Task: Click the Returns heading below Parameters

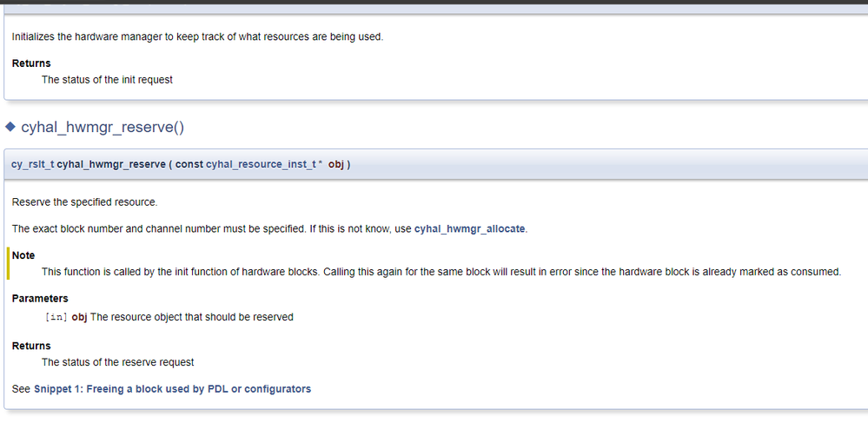Action: pos(31,346)
